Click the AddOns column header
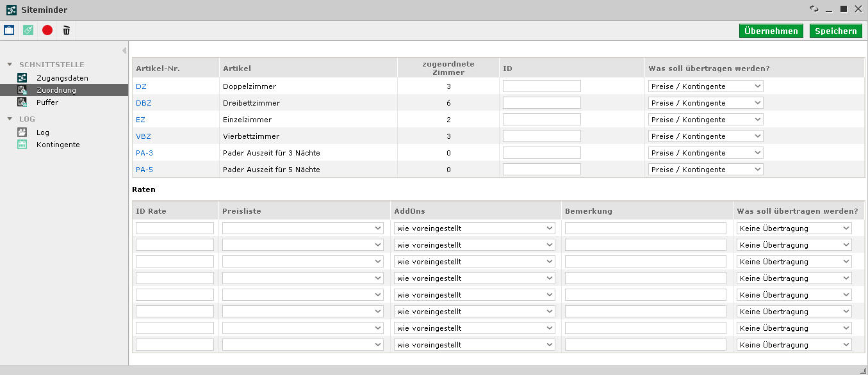 coord(409,211)
